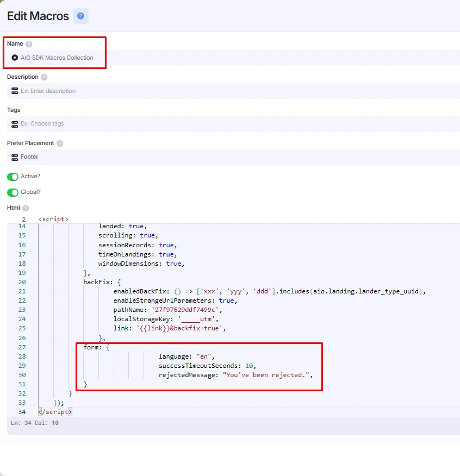Click the icon in Description field
Viewport: 460px width, 476px height.
pyautogui.click(x=15, y=91)
